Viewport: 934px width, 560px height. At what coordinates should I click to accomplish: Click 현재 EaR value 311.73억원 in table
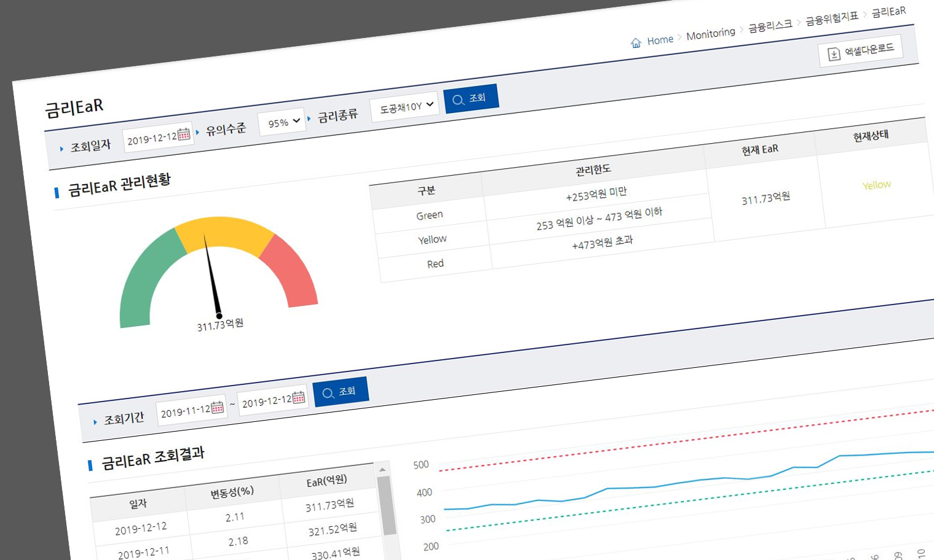tap(766, 198)
